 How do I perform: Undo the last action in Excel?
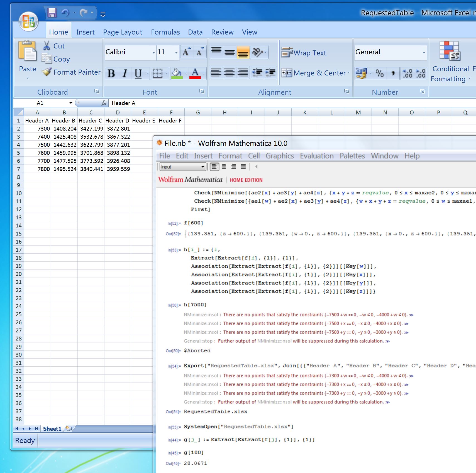tap(65, 13)
